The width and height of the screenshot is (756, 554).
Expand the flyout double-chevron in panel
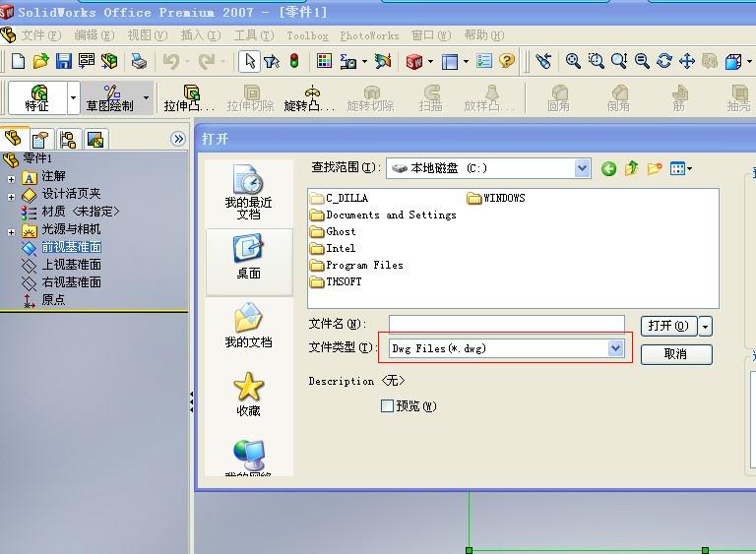click(x=178, y=139)
